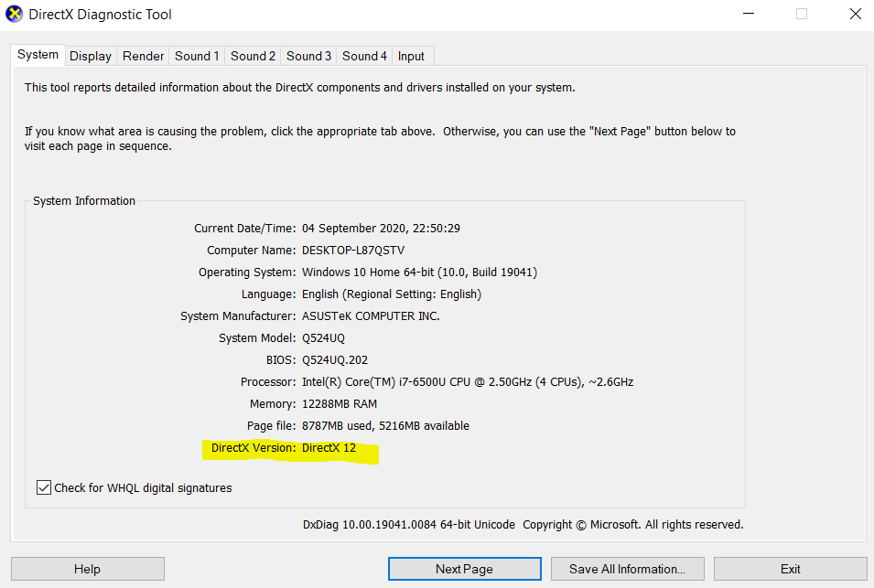Open the Input tab
The height and width of the screenshot is (588, 874).
click(411, 56)
